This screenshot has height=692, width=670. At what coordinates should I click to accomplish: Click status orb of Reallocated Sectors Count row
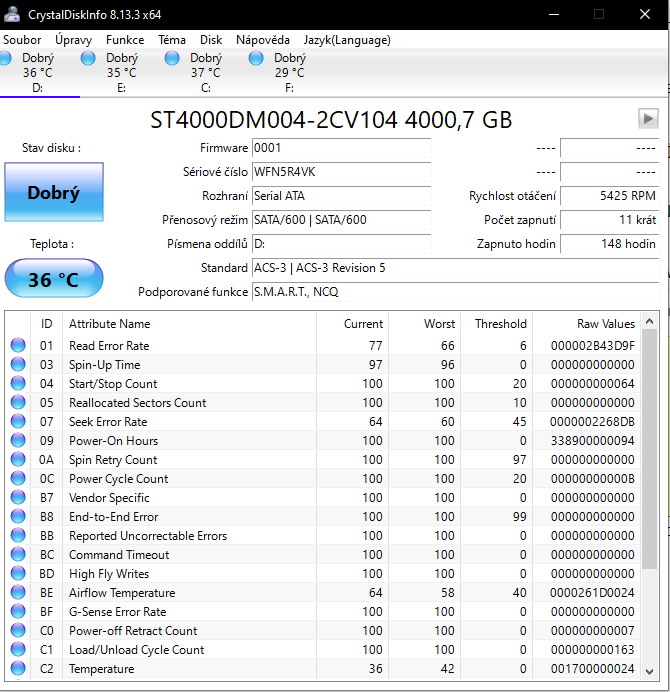18,402
